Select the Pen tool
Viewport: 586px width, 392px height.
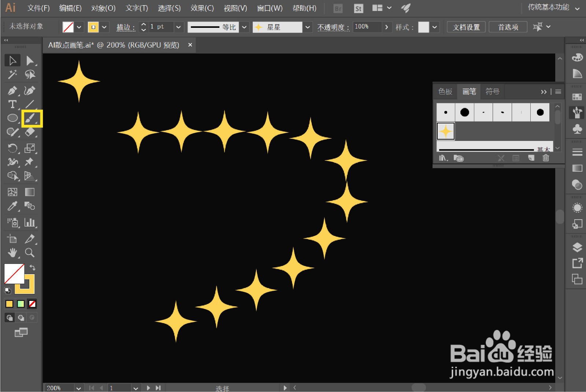12,90
